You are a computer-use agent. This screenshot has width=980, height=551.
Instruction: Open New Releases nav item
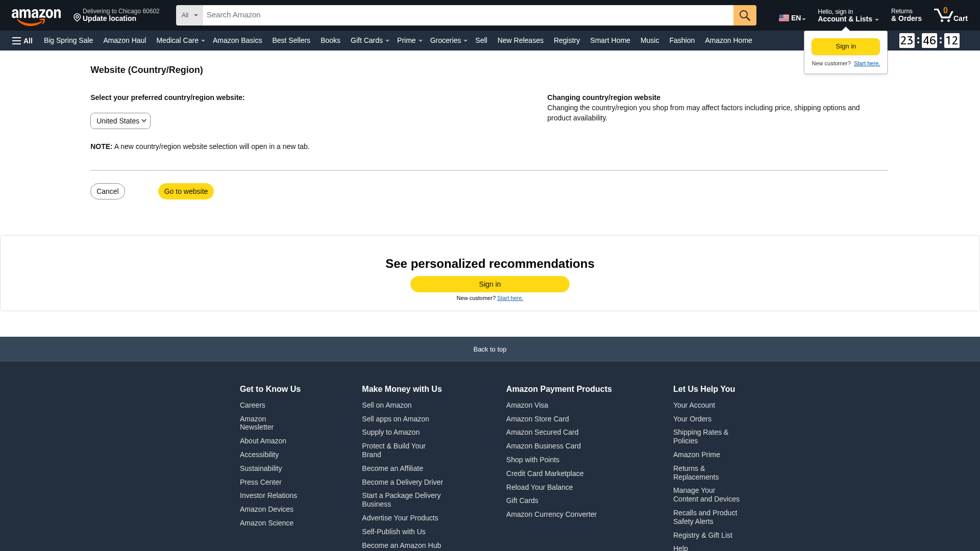pyautogui.click(x=520, y=40)
